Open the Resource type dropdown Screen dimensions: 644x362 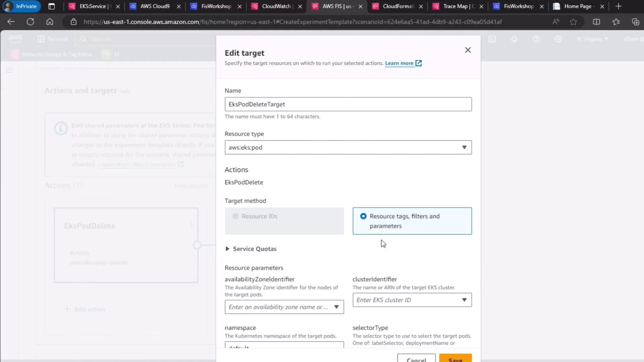click(x=348, y=147)
